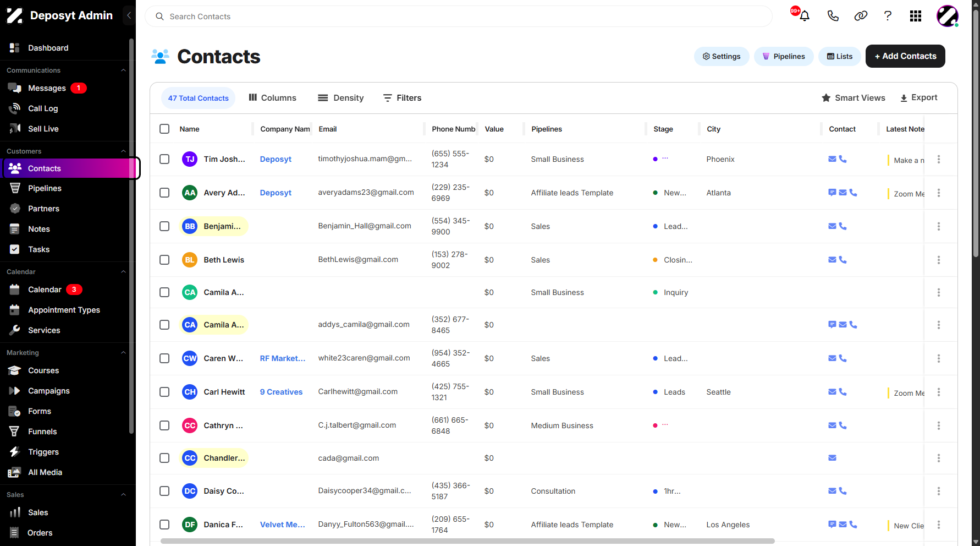This screenshot has height=546, width=980.
Task: Open the Columns chooser
Action: click(x=272, y=98)
